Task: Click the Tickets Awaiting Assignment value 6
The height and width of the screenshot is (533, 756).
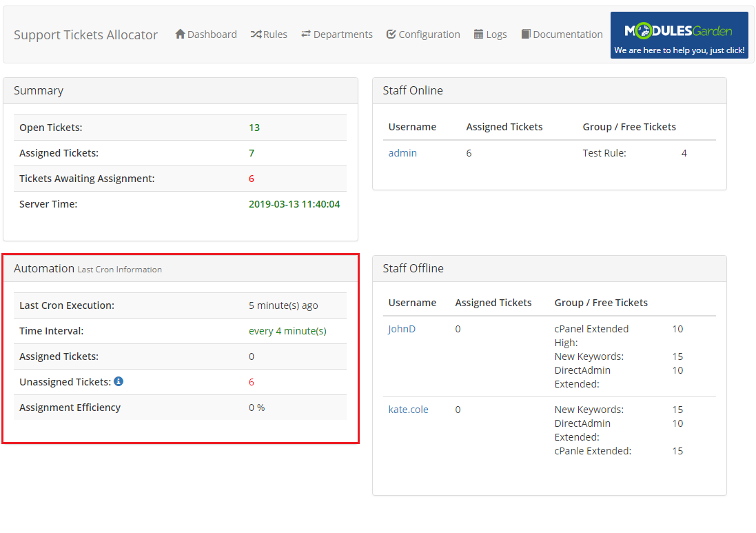Action: 252,179
